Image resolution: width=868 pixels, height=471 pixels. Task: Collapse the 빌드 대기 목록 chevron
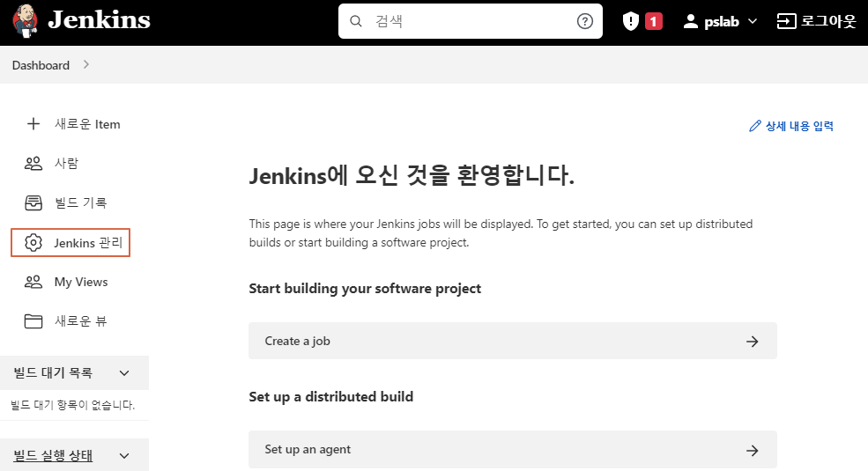tap(124, 373)
